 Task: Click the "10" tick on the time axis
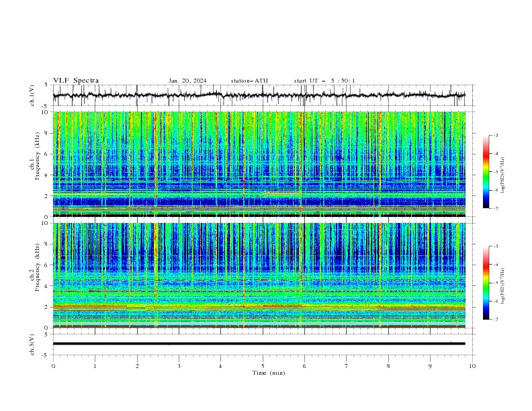(x=472, y=366)
